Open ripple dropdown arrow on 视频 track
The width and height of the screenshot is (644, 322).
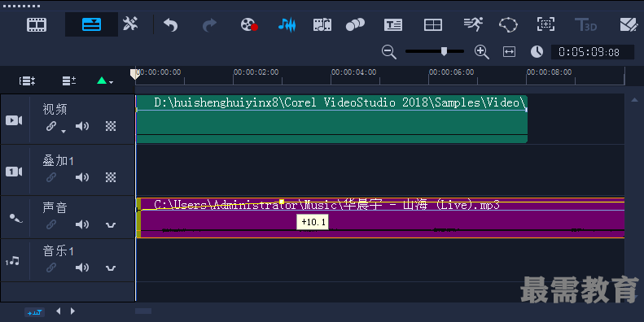(64, 131)
